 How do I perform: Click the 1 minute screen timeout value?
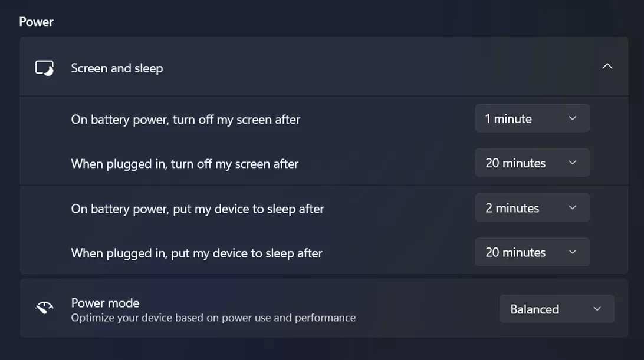(x=507, y=118)
